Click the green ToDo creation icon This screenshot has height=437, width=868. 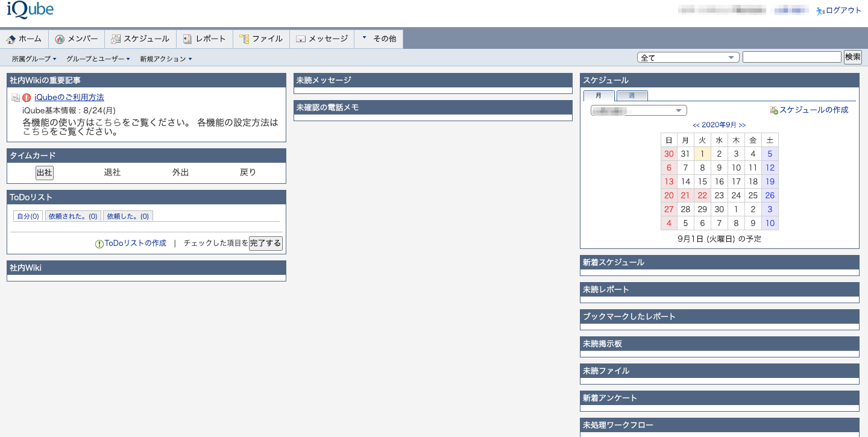(x=99, y=244)
